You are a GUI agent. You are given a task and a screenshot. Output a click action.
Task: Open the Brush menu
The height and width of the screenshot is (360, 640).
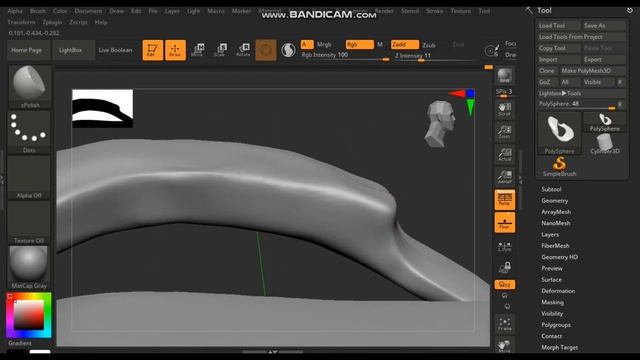click(x=38, y=11)
